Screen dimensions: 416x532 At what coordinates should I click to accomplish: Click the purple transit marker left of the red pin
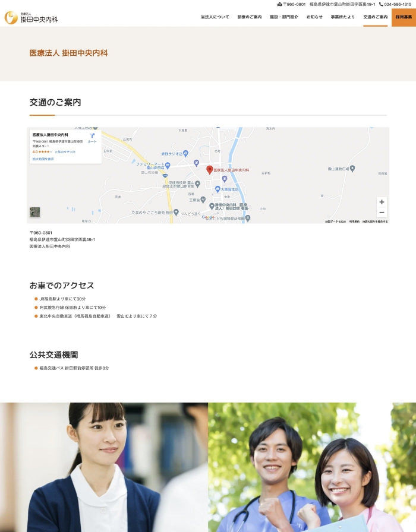[196, 163]
